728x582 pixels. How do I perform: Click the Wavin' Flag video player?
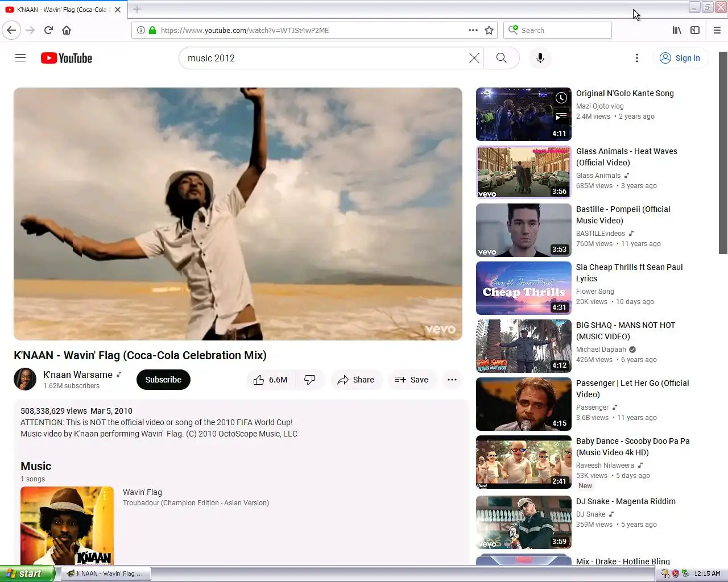pyautogui.click(x=238, y=214)
